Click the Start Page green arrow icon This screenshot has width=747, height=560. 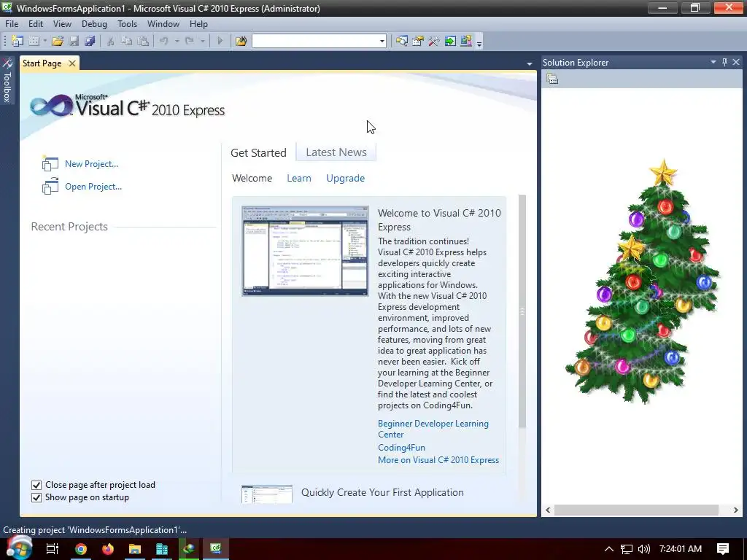click(450, 42)
